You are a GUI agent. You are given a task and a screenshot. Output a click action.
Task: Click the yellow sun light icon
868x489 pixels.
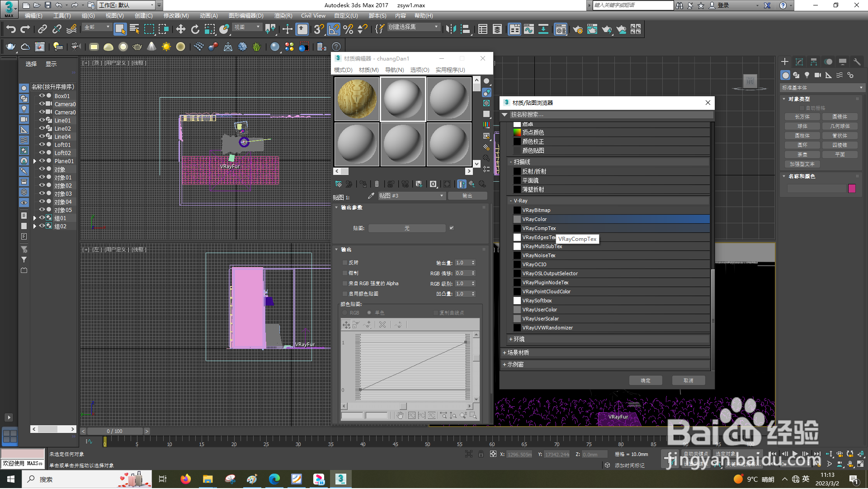(166, 47)
